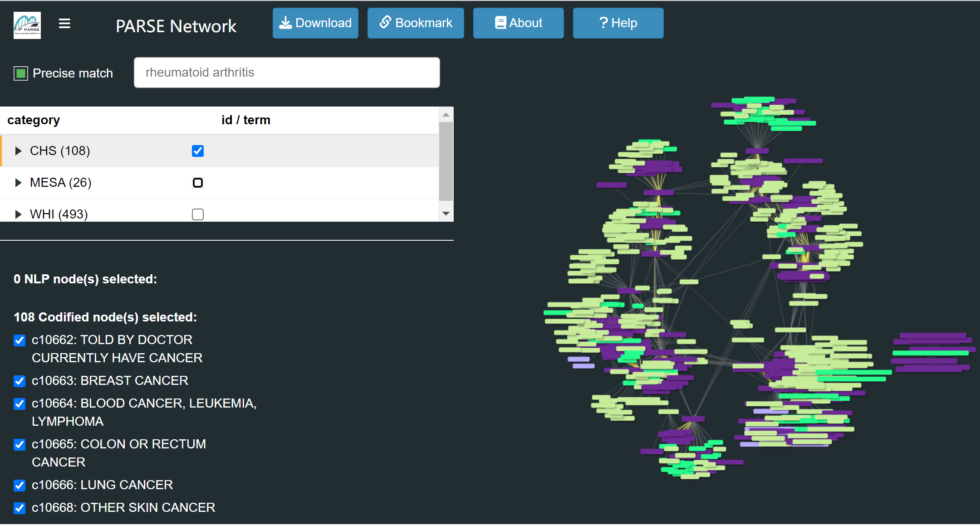Enable the WHI category checkbox

pos(198,214)
